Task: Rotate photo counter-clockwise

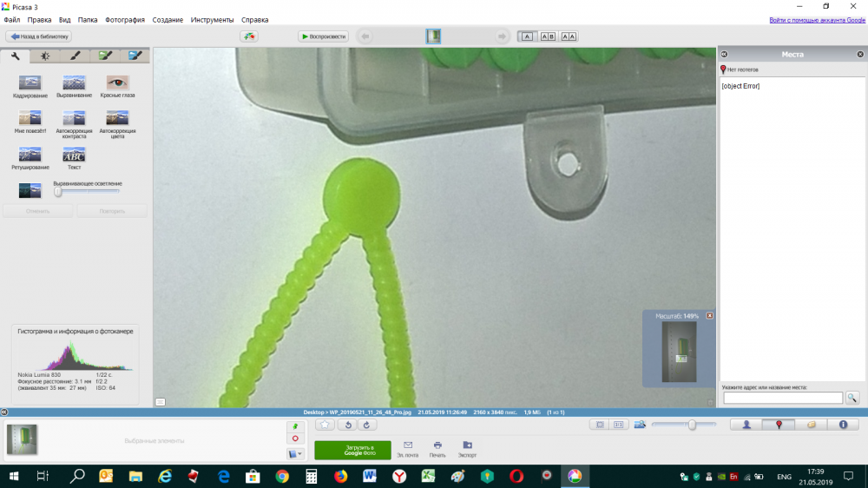Action: (x=347, y=425)
